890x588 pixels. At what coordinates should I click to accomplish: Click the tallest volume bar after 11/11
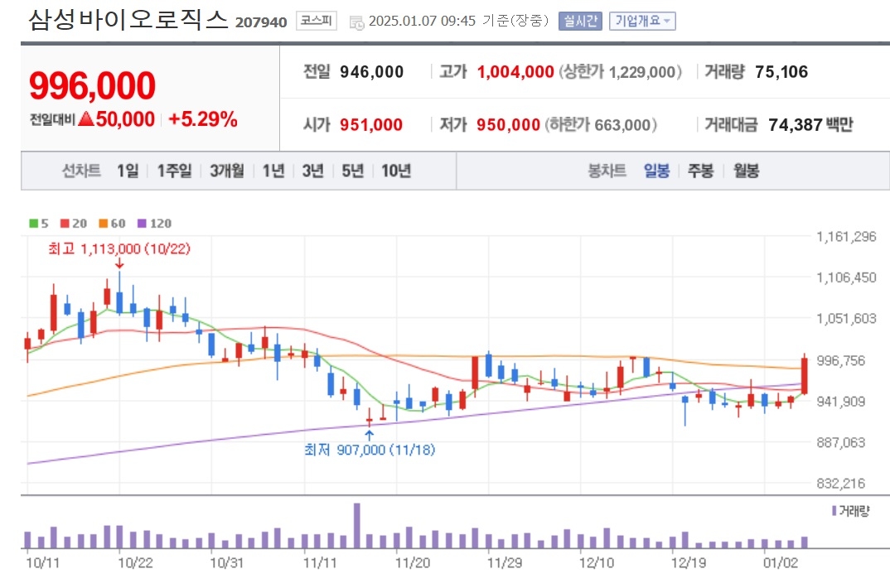coord(357,525)
